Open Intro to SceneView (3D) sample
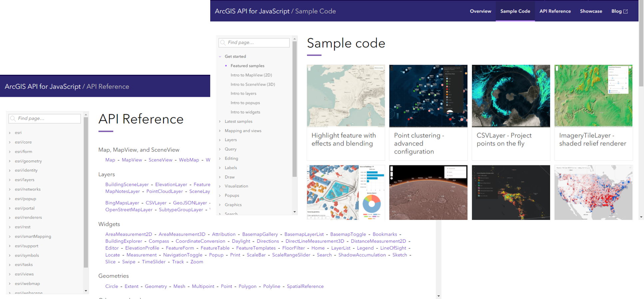 pos(253,84)
